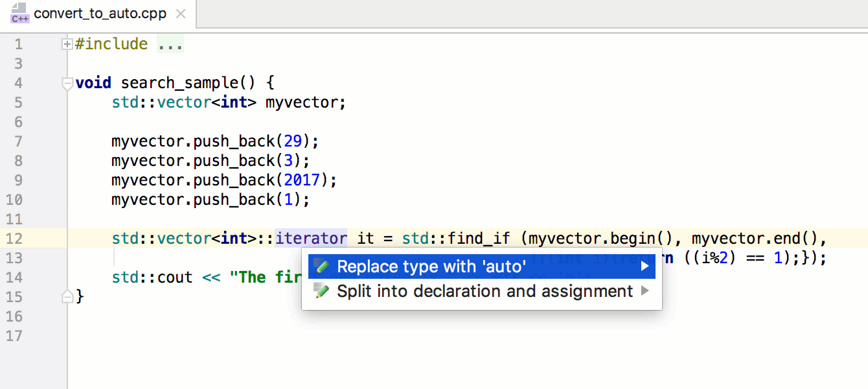This screenshot has width=868, height=389.
Task: Click the number 29 in push_back
Action: 293,141
